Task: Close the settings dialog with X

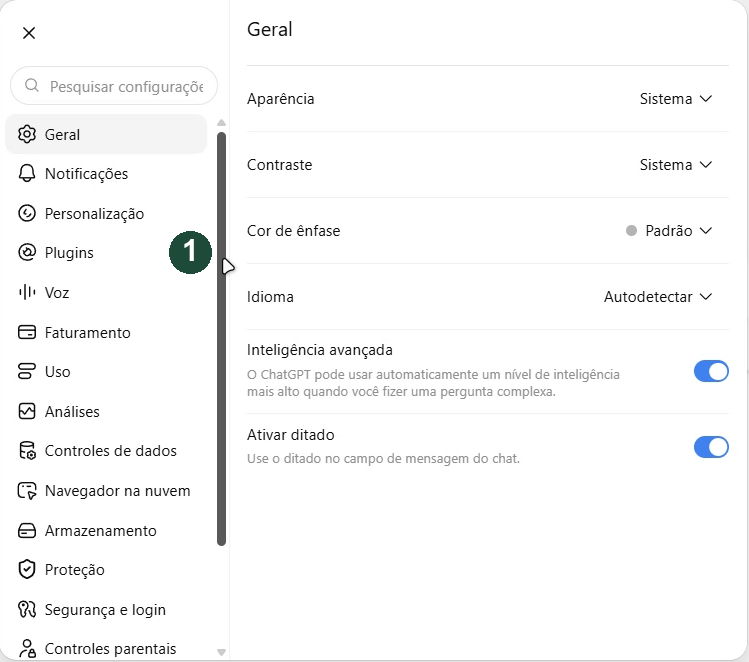Action: (x=29, y=33)
